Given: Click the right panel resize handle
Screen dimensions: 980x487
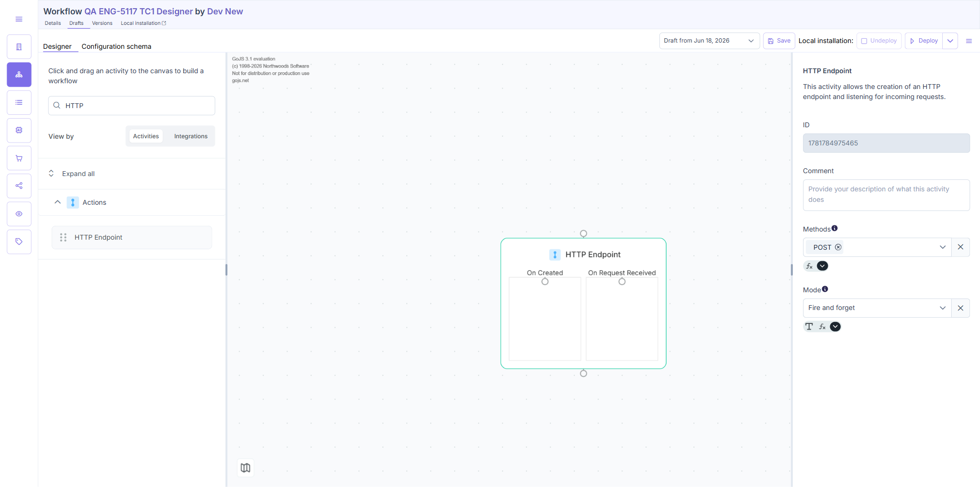Looking at the screenshot, I should point(791,270).
